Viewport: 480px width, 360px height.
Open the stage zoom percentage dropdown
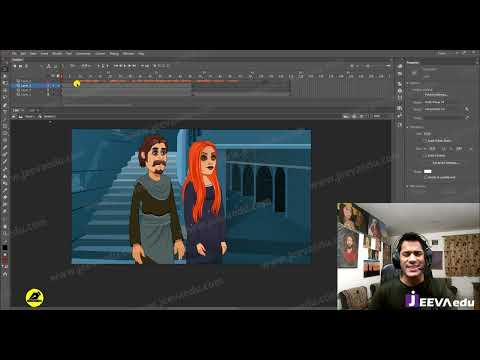pos(378,116)
